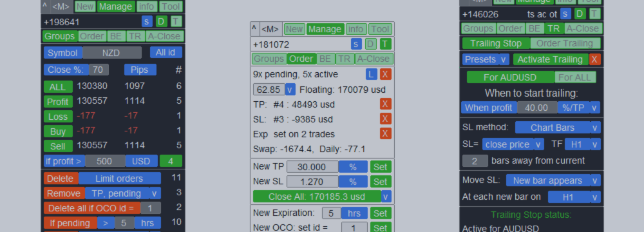644x232 pixels.
Task: Click the if profit > 500 field
Action: (x=105, y=161)
